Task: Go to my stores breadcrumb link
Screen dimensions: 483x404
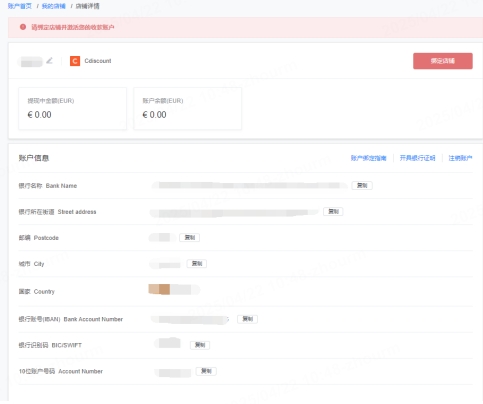Action: [53, 6]
